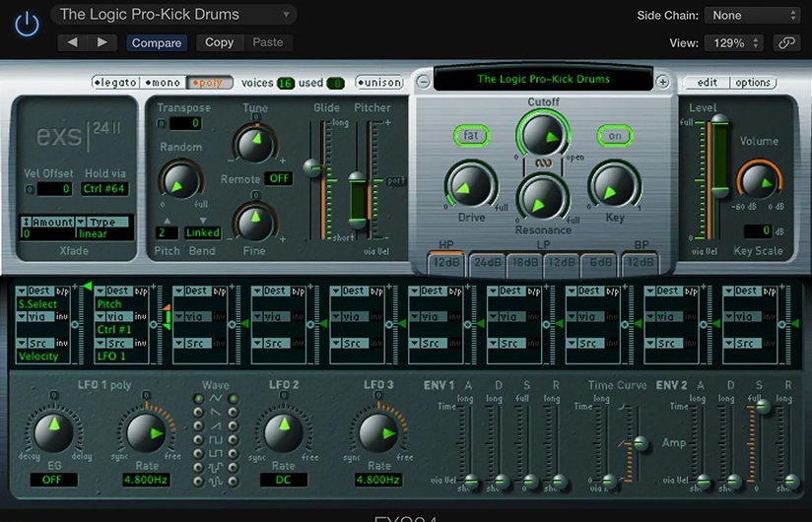Open the Side Chain dropdown

tap(753, 16)
